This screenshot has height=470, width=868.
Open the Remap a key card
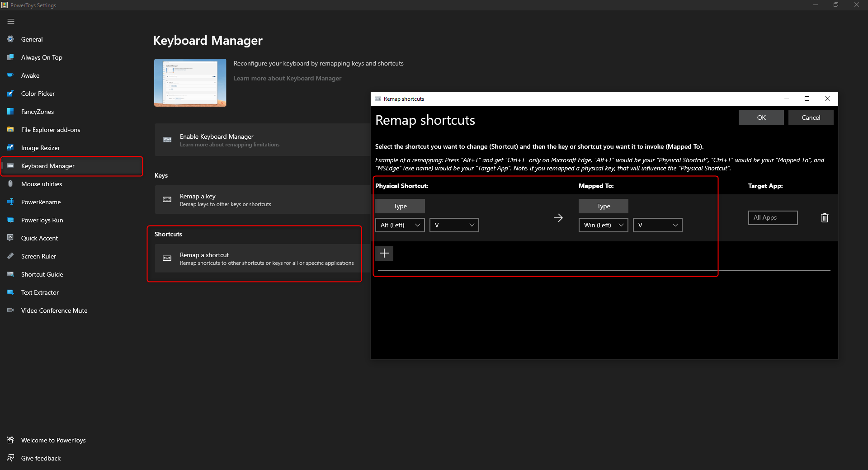coord(262,200)
